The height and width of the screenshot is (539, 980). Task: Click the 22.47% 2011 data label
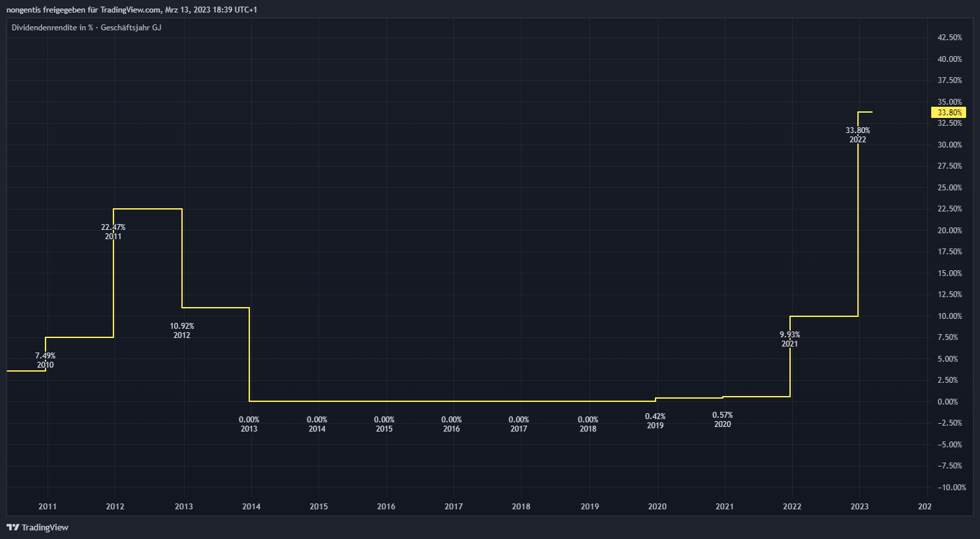pyautogui.click(x=113, y=232)
